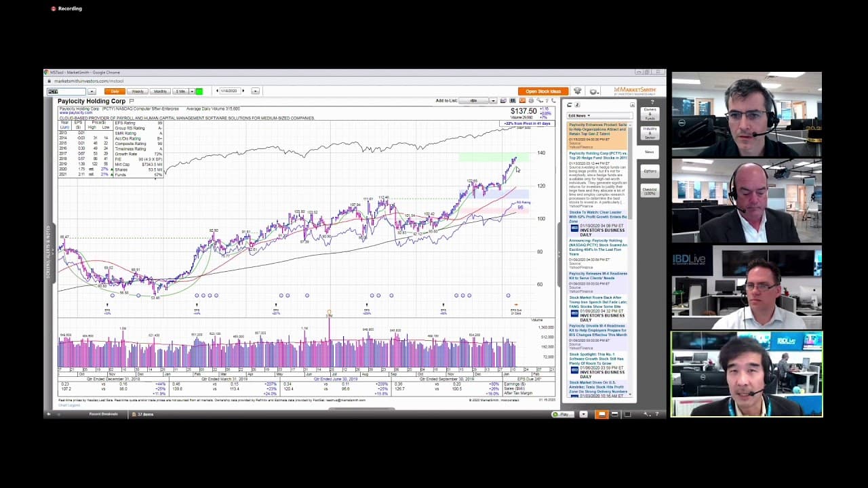Open Recent Breakouts list in bottom bar
This screenshot has width=868, height=488.
(103, 413)
